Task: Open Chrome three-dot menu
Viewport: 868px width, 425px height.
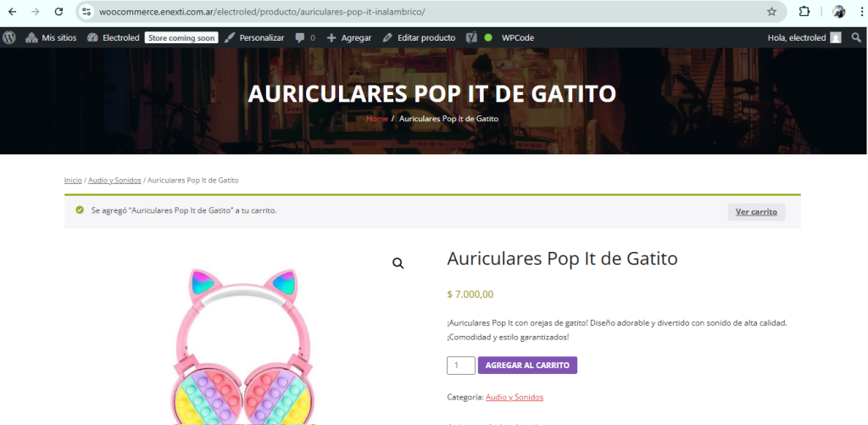Action: 859,12
